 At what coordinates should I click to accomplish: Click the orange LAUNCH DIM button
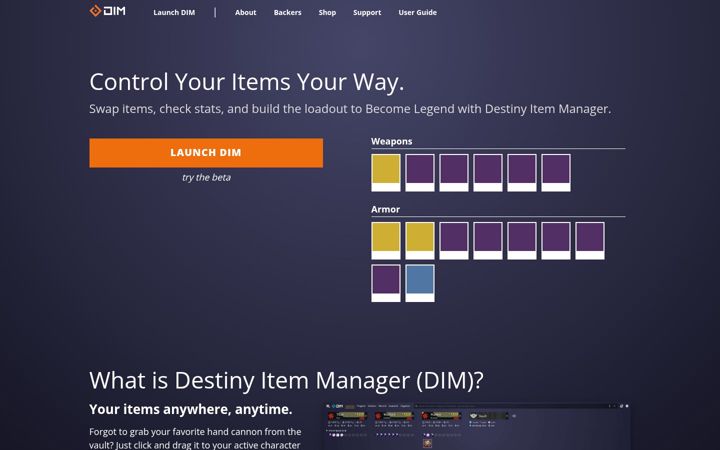click(206, 153)
